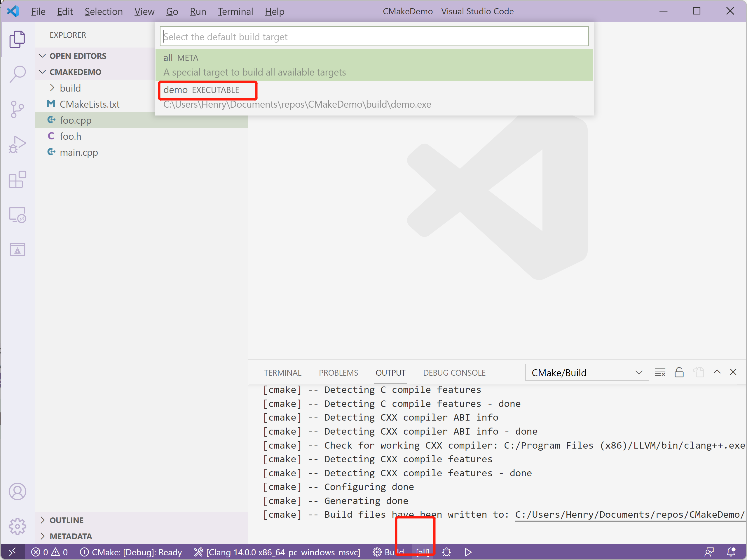
Task: Click the CMake run play icon
Action: tap(468, 552)
